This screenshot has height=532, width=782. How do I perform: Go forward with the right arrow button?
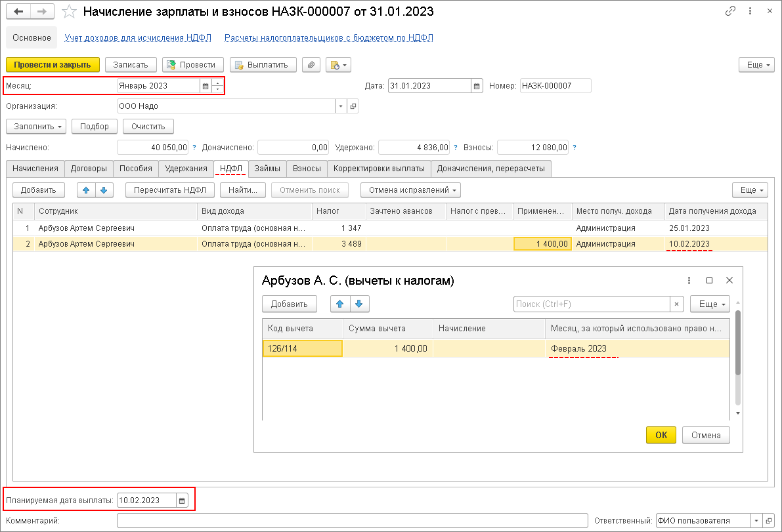click(43, 11)
